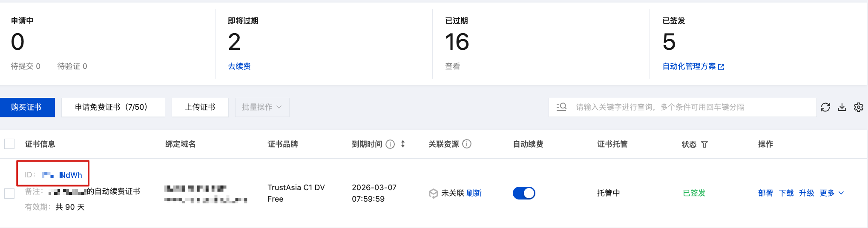Viewport: 868px width, 228px height.
Task: Toggle the 自动续费 switch off
Action: pyautogui.click(x=524, y=193)
